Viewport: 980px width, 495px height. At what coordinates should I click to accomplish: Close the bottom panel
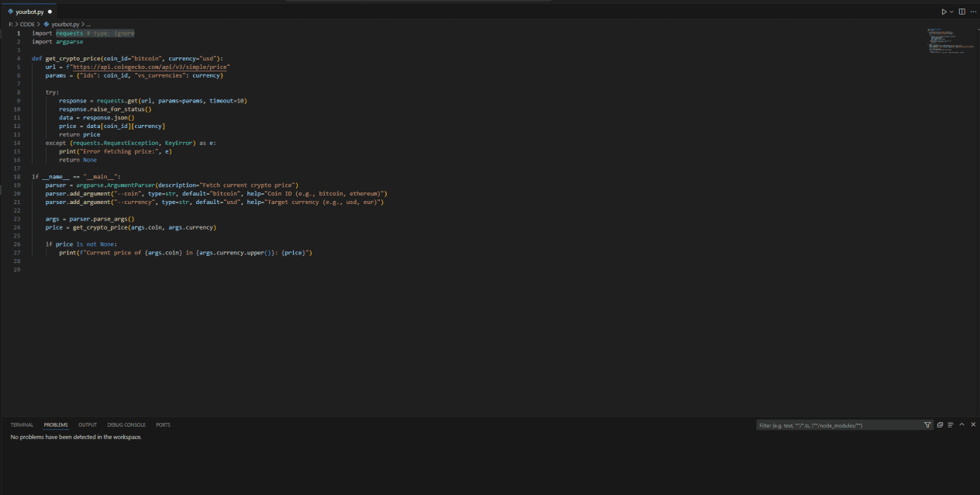973,425
